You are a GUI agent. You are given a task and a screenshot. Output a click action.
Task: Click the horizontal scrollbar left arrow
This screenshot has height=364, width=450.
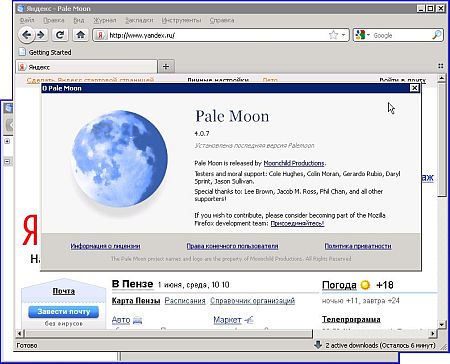click(x=20, y=333)
